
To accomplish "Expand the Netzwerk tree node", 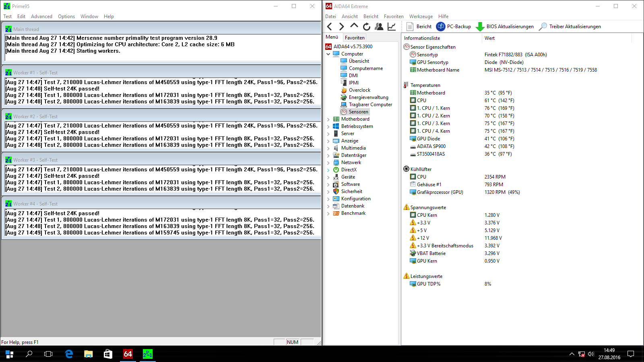I will pos(328,162).
